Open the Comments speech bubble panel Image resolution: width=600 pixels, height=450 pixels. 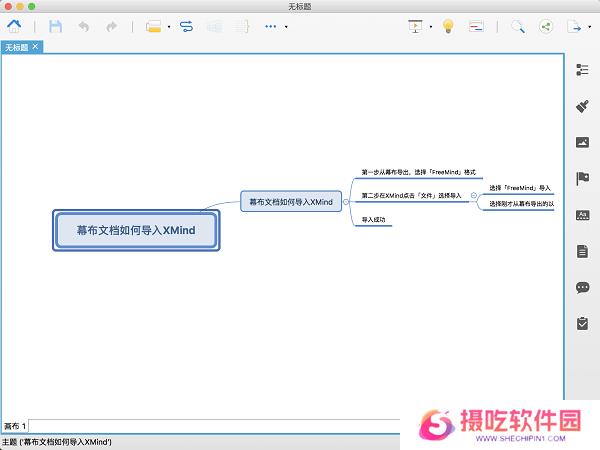pos(582,287)
